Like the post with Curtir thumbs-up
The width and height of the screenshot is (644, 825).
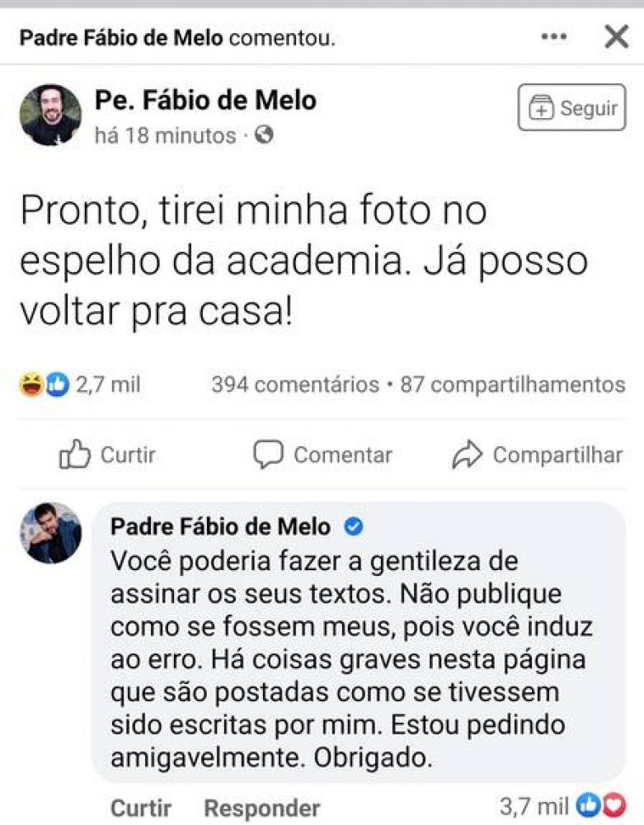[x=107, y=455]
